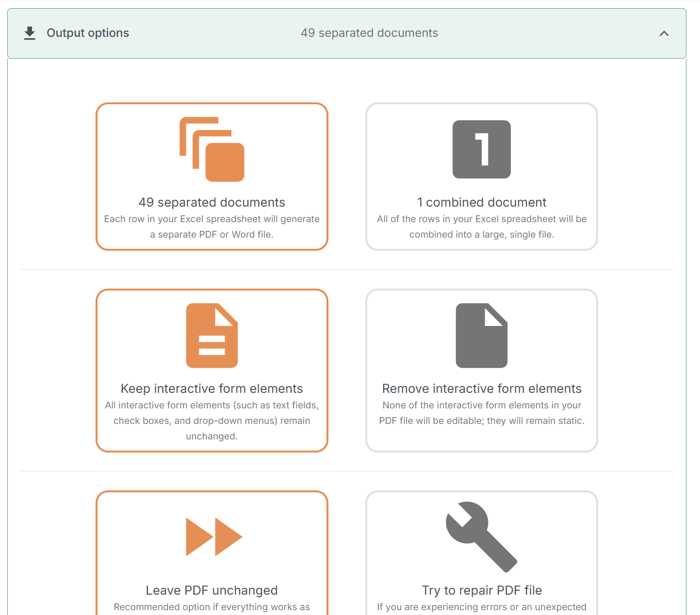
Task: Choose 'Keep interactive form elements' card title
Action: tap(212, 388)
